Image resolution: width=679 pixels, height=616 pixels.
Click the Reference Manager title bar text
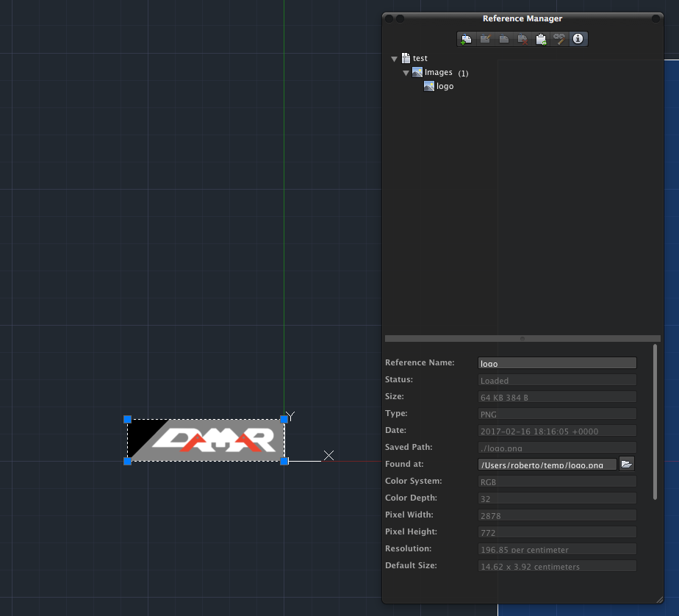pos(522,18)
